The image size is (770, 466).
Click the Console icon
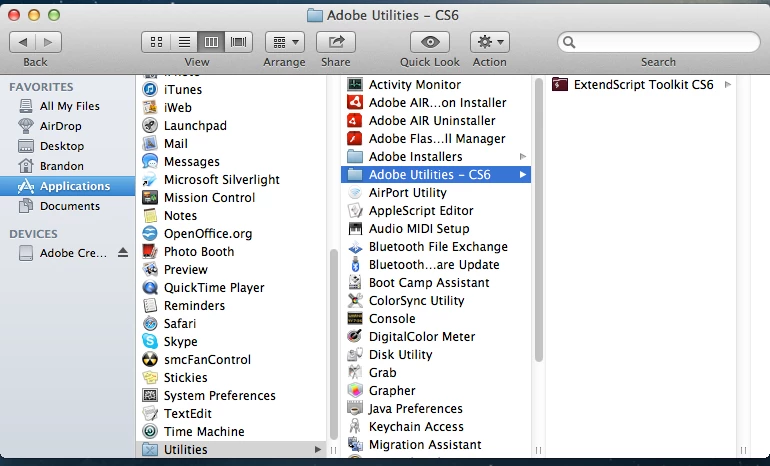tap(355, 318)
